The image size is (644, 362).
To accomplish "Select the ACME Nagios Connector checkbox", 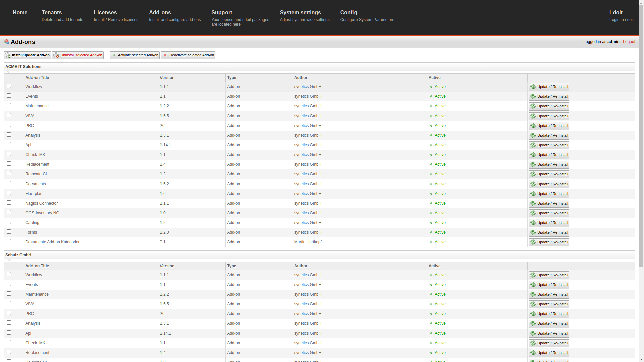I will click(9, 203).
